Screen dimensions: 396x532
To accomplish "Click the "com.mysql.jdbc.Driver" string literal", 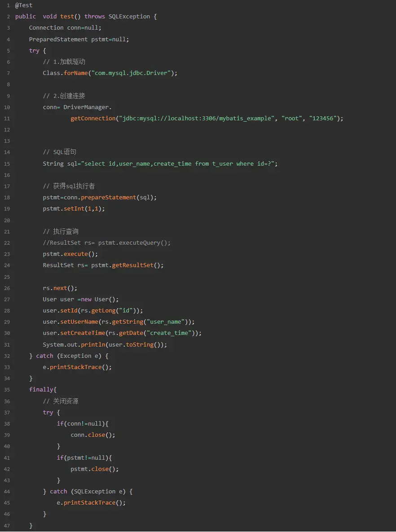I will point(131,73).
